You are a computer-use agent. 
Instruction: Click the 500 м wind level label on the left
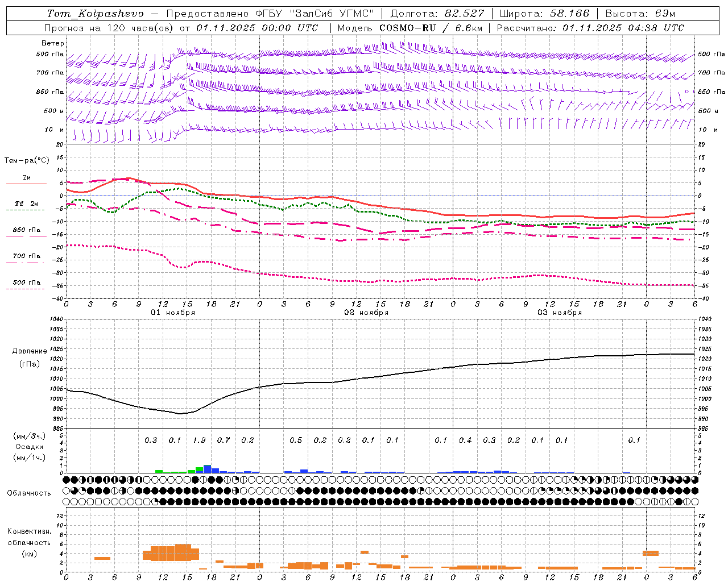tap(54, 111)
